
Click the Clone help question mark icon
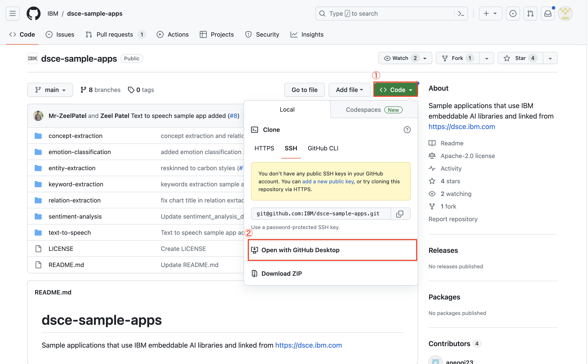tap(407, 130)
